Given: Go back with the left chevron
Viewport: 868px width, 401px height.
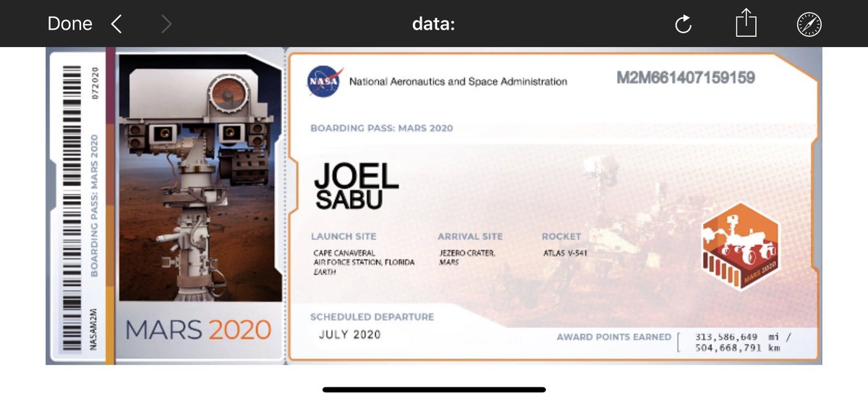Looking at the screenshot, I should click(116, 24).
